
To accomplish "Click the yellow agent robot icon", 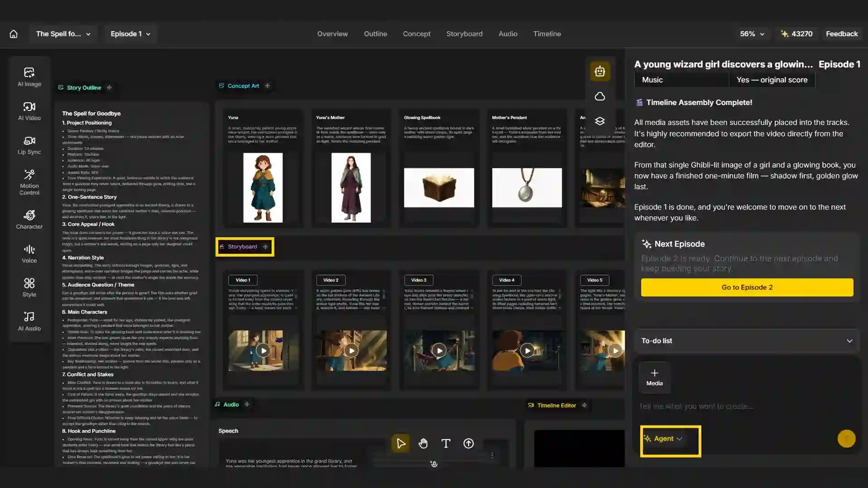I will click(599, 72).
